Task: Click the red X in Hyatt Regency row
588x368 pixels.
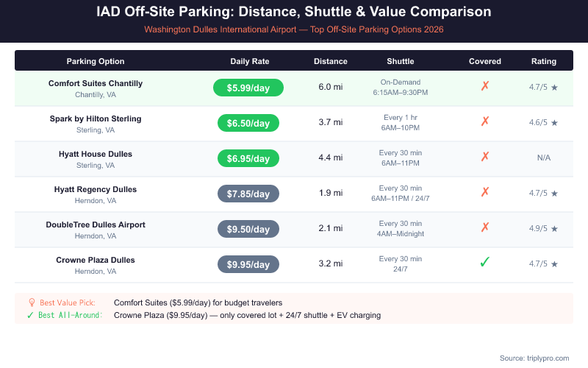Action: [485, 193]
